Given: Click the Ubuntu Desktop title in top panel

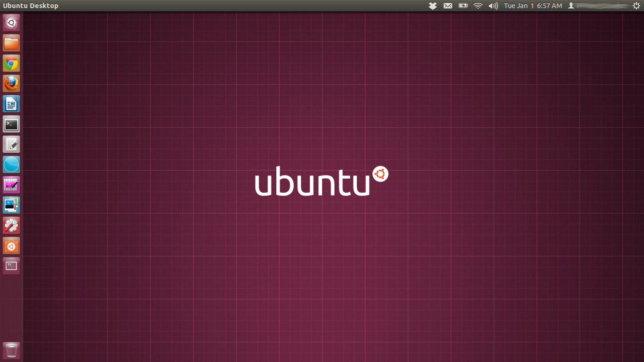Looking at the screenshot, I should [31, 6].
